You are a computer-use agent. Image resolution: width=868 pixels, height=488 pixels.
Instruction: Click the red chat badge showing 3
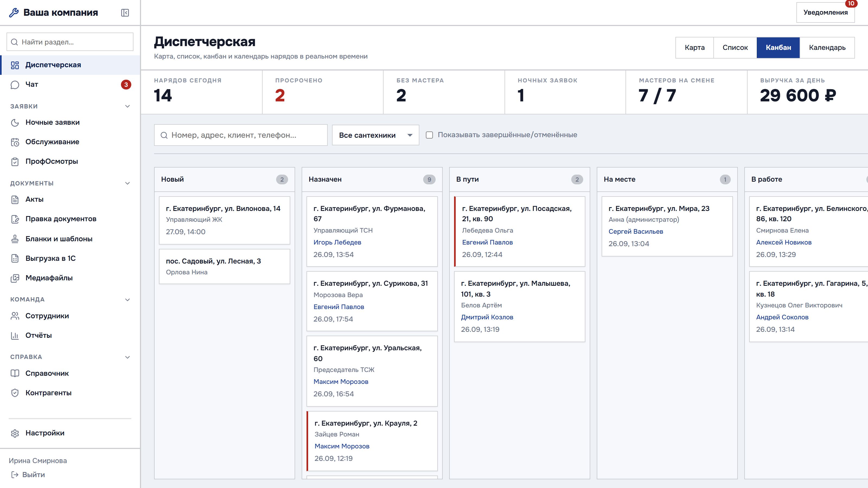(126, 85)
